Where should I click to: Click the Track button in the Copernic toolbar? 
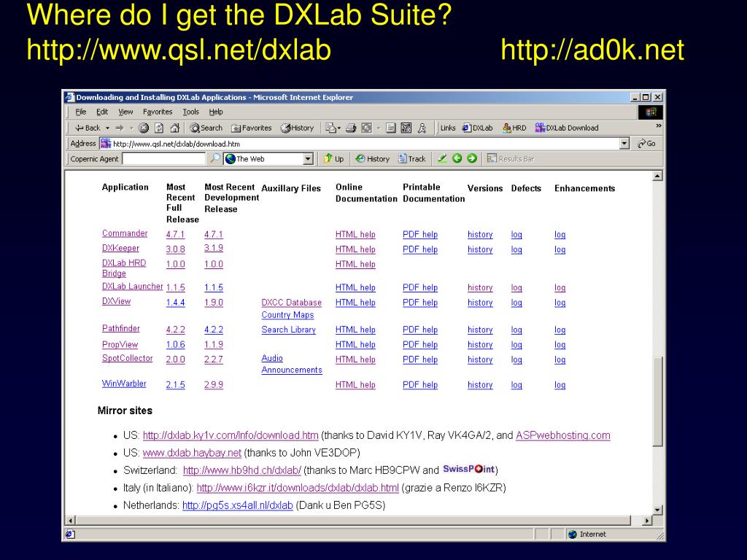click(x=411, y=158)
